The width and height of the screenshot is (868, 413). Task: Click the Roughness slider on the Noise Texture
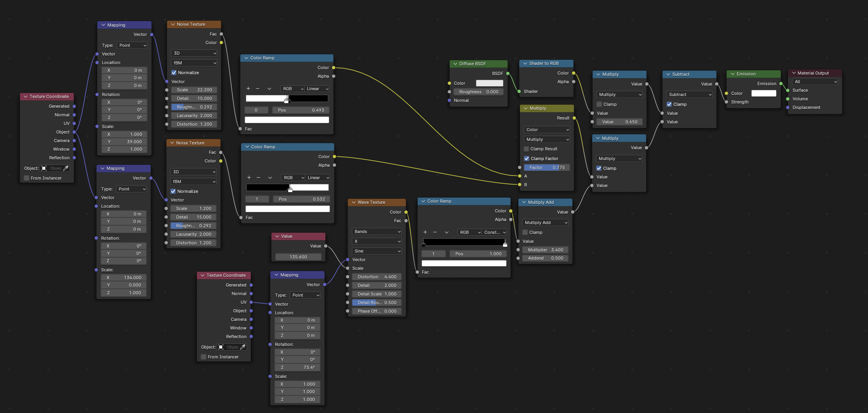point(194,107)
